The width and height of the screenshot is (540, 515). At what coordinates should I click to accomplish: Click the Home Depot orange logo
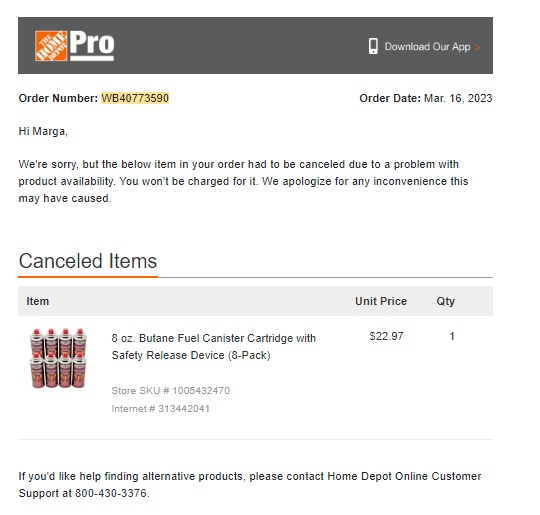pos(51,46)
